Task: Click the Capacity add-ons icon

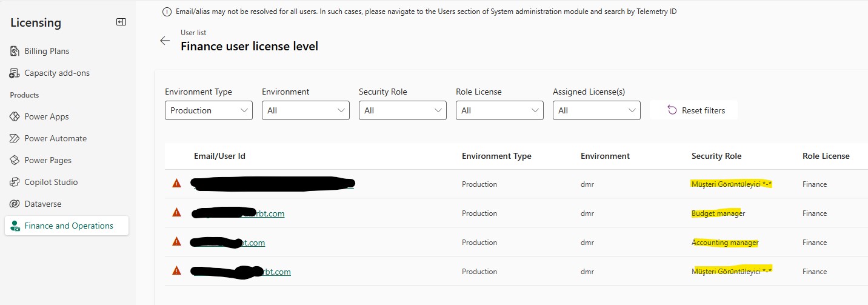Action: click(14, 73)
